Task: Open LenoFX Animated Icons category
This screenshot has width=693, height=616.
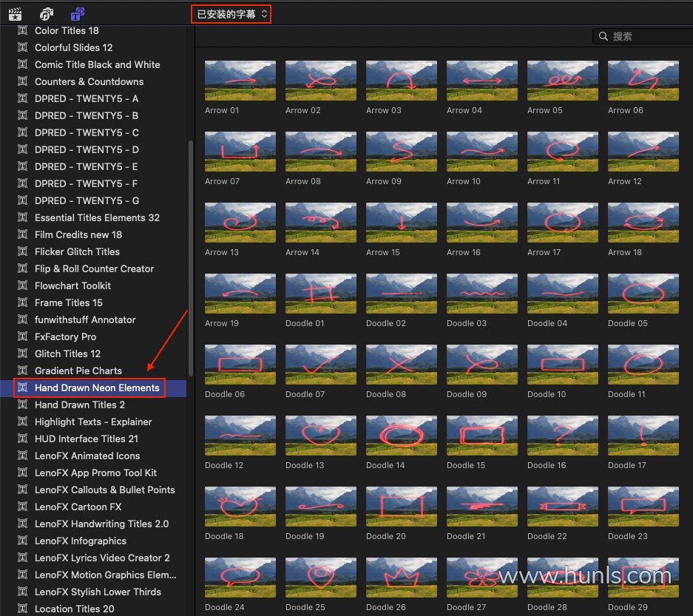Action: click(x=87, y=456)
